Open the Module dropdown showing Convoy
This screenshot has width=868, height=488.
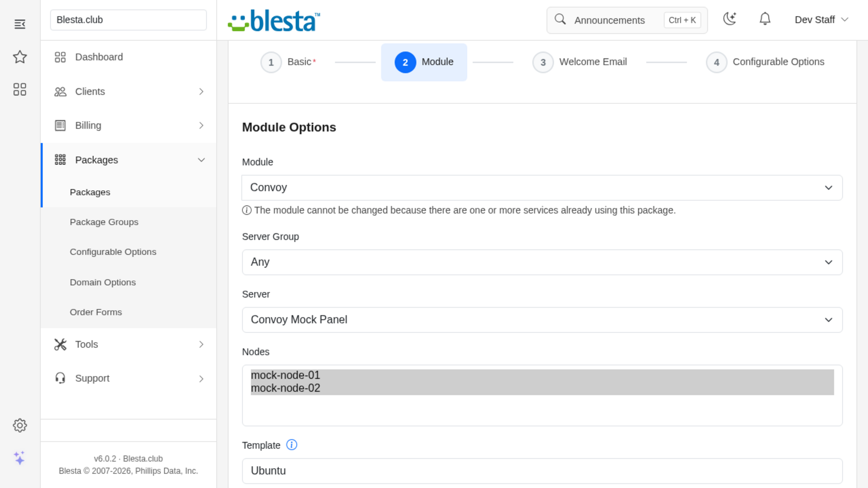(x=542, y=188)
